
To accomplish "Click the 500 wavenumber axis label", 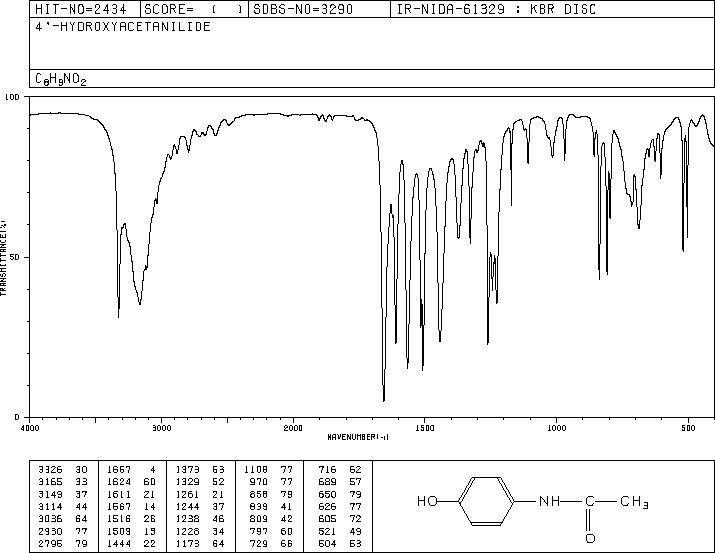I will [x=689, y=428].
